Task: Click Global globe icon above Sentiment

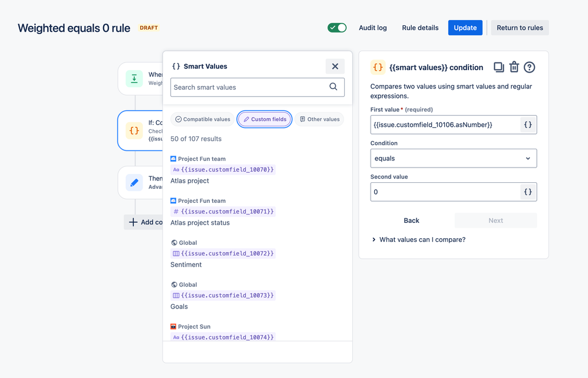Action: click(174, 243)
